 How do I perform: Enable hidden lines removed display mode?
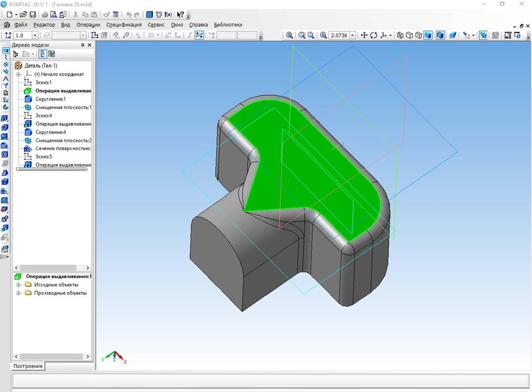click(x=409, y=35)
